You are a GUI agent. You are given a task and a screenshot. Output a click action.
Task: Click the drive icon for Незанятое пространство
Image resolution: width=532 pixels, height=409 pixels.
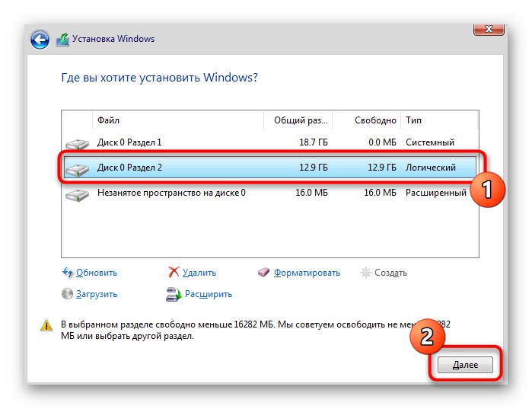pyautogui.click(x=77, y=195)
